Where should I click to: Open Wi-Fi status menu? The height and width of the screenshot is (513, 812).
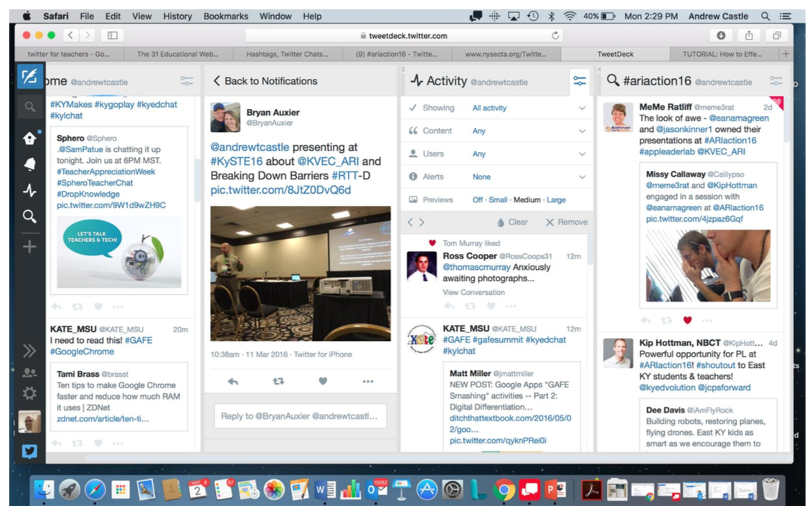point(570,16)
